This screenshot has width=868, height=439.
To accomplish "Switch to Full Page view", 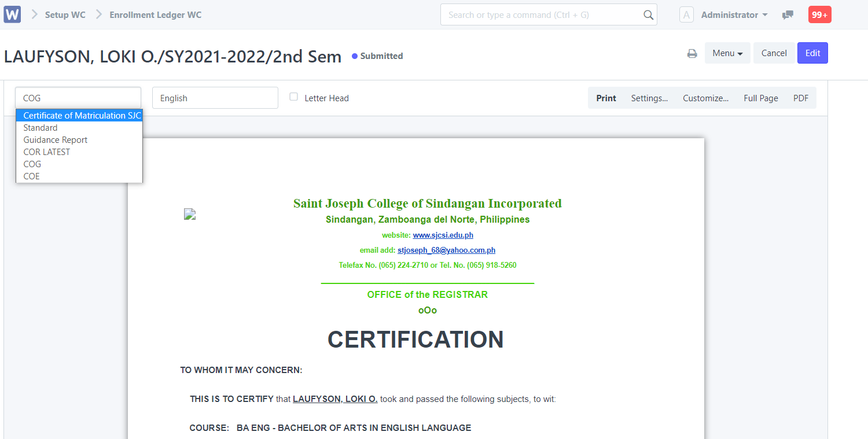I will coord(760,98).
